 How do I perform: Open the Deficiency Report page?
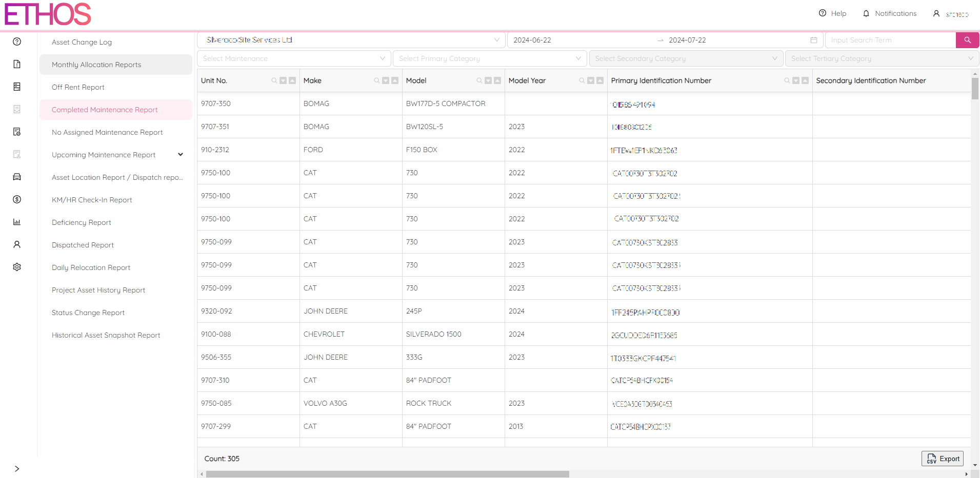(x=81, y=222)
